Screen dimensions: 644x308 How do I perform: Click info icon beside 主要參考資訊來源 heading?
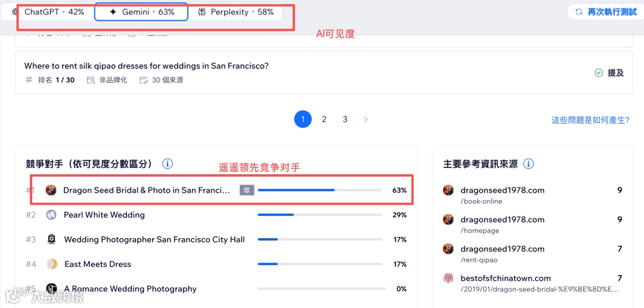[528, 164]
